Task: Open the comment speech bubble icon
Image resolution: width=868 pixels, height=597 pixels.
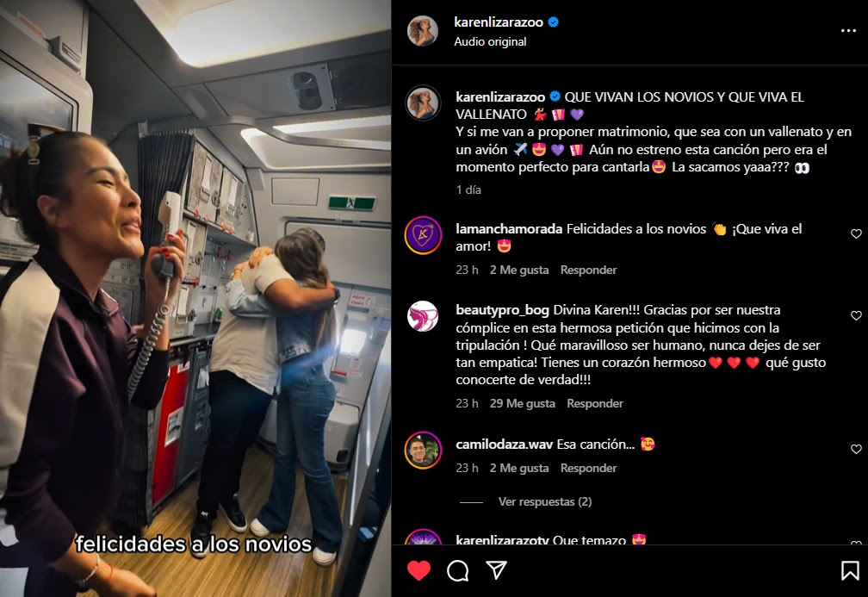Action: [458, 570]
